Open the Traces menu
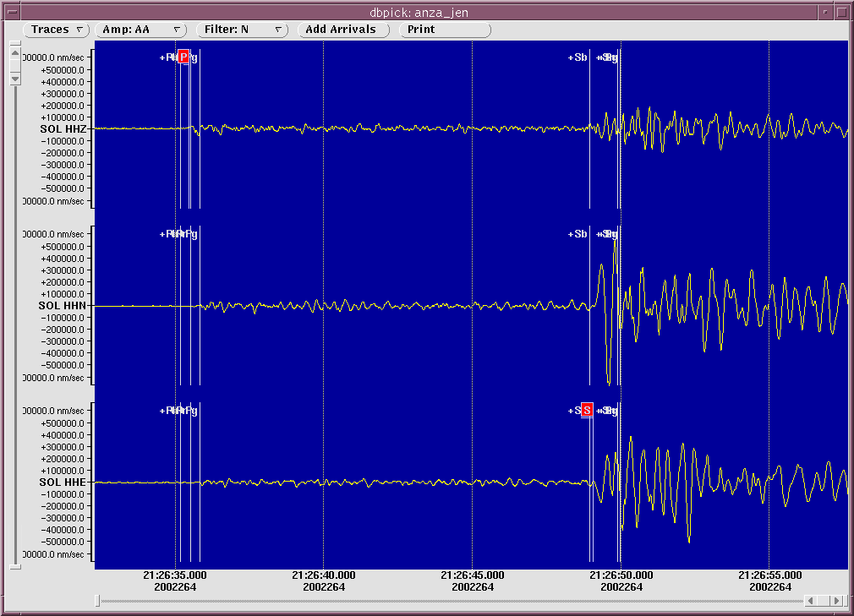Screen dimensions: 854x616 [56, 30]
